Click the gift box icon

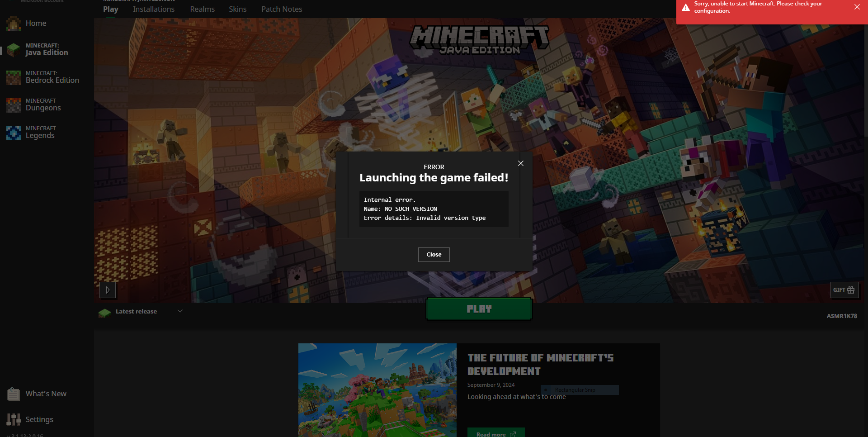pos(851,290)
